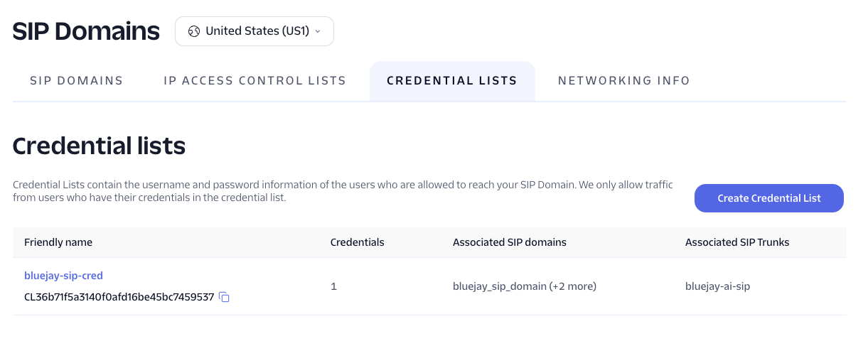Click the Credential lists section heading
Screen dimensions: 868x341
99,146
